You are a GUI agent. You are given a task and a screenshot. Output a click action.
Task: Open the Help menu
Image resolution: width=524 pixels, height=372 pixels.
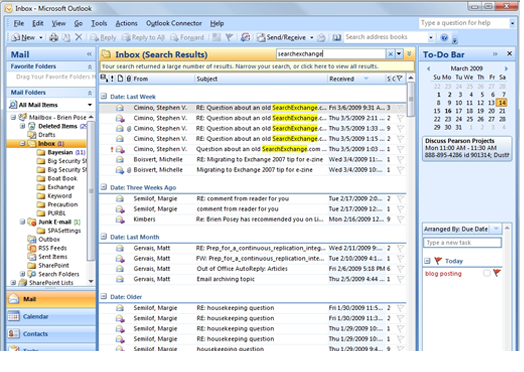217,23
